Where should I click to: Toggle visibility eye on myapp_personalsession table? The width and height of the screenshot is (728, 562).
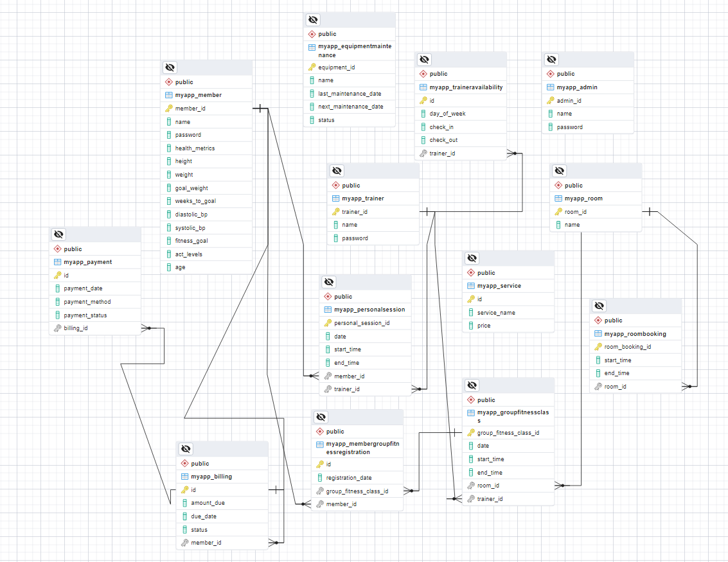[329, 282]
